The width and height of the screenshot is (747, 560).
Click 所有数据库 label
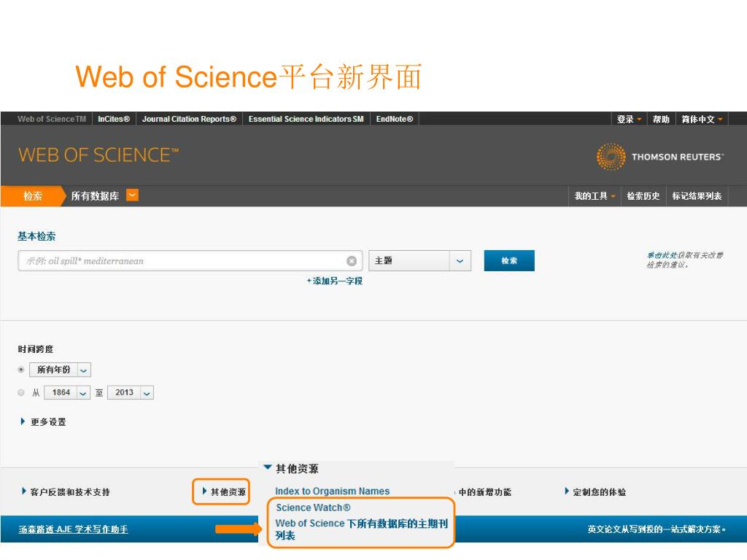[95, 195]
